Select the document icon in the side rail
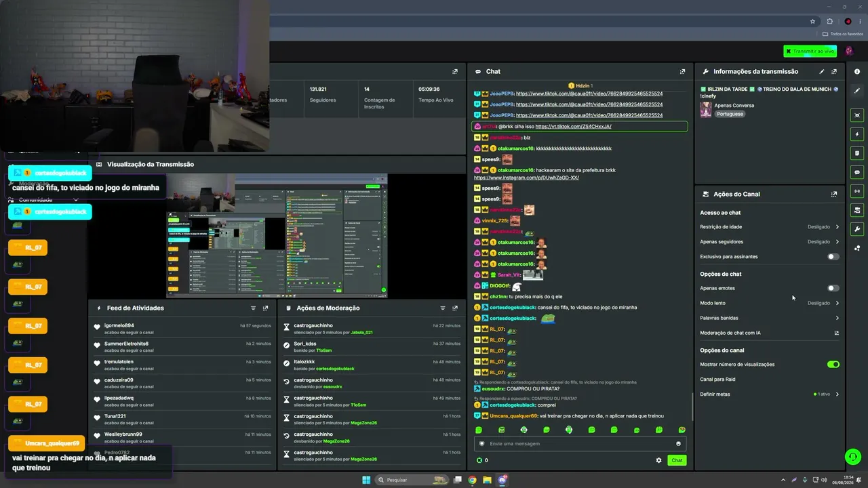Screen dimensions: 868x488 pos(857,153)
